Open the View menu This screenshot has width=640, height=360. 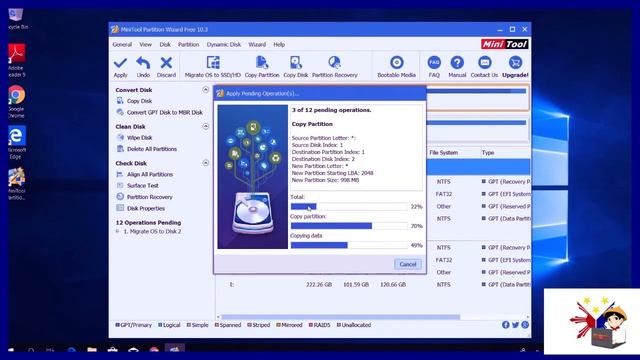(x=145, y=44)
